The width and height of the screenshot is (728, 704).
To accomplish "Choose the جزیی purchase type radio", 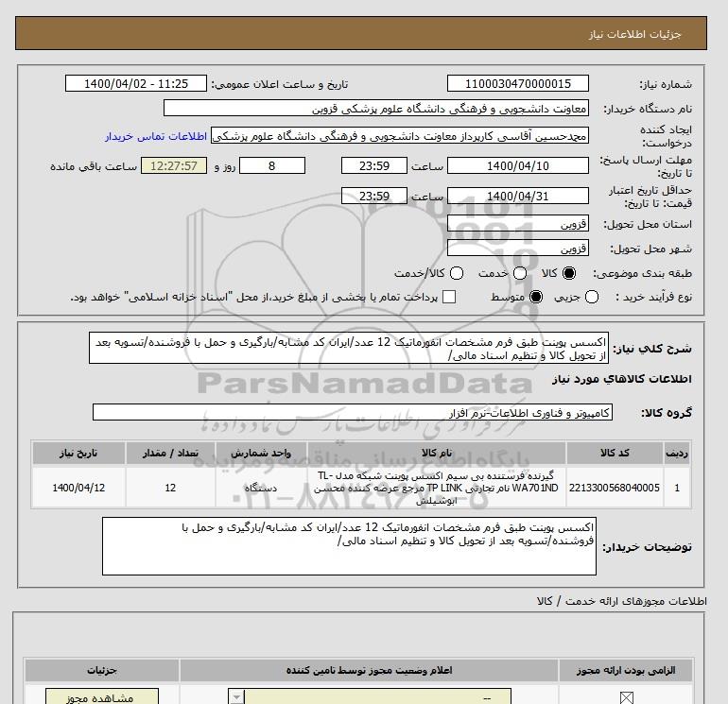I will coord(592,297).
